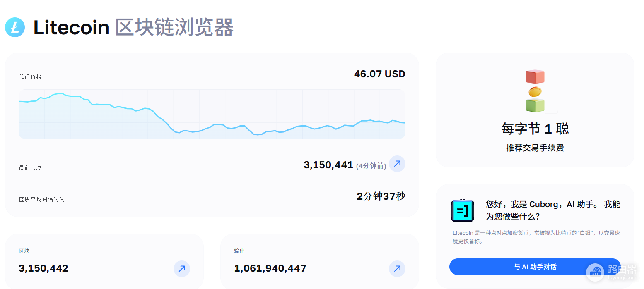Screen dimensions: 644x289
Task: Click the 最新区块 label
Action: coord(30,168)
